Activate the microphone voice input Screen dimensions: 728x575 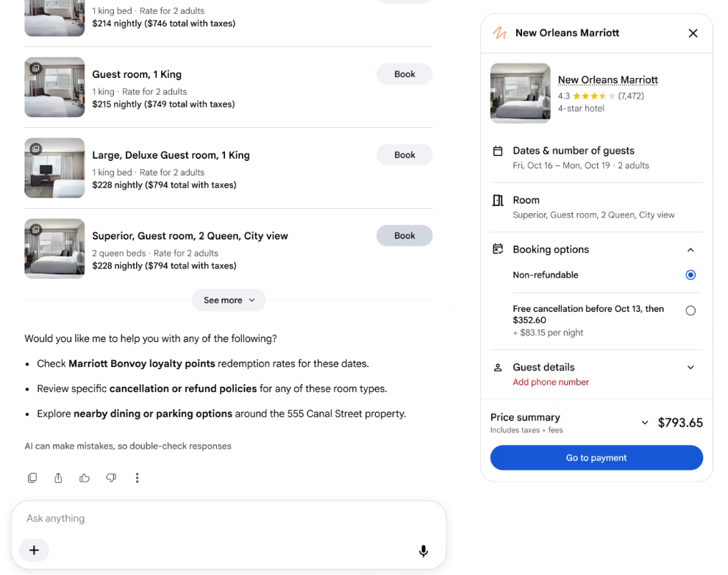(424, 551)
